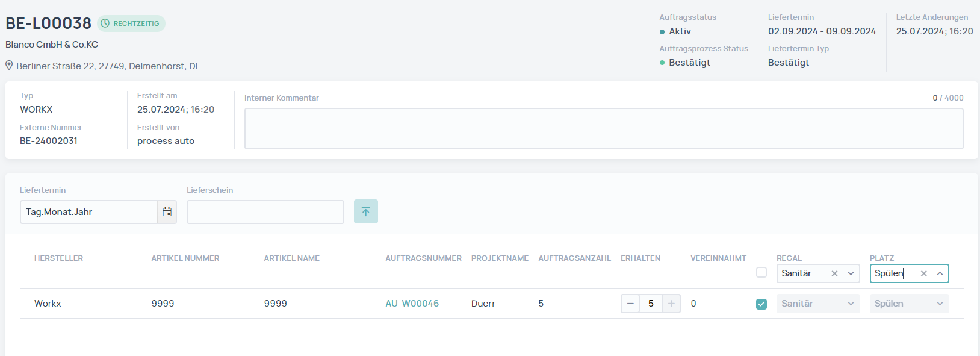Open the row's Sanitär Regal dropdown
The width and height of the screenshot is (980, 356).
coord(817,304)
